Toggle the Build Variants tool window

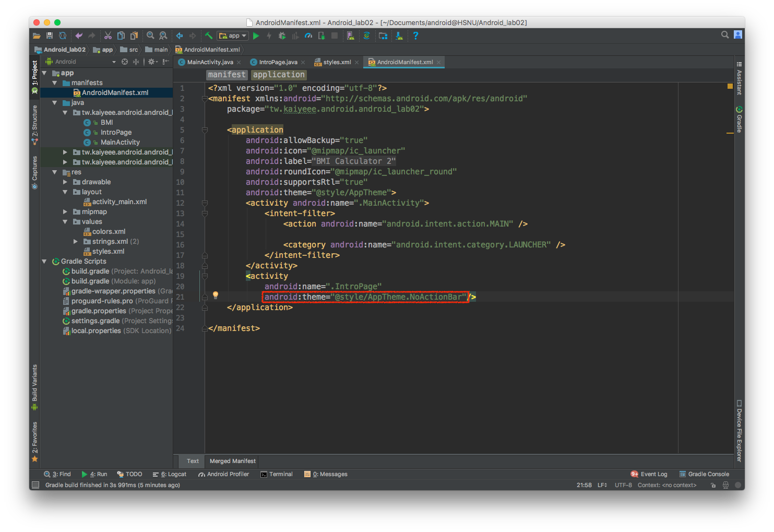tap(34, 387)
